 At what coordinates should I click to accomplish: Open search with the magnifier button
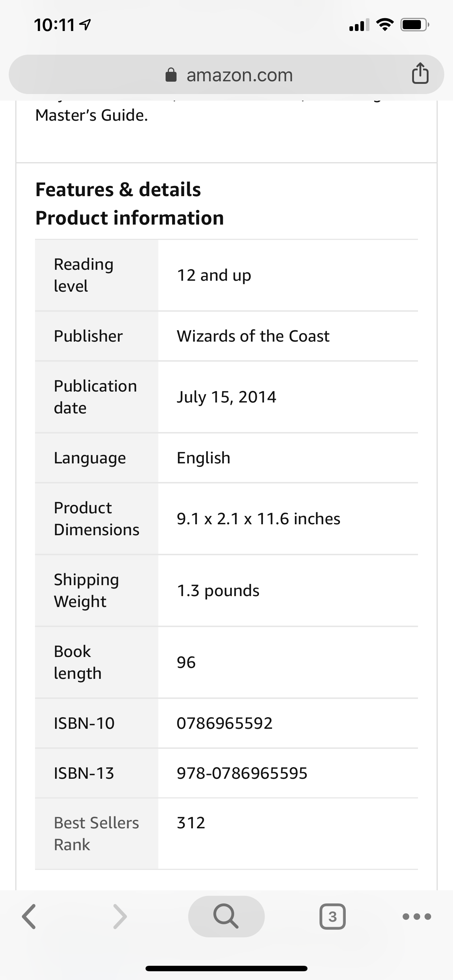point(226,916)
